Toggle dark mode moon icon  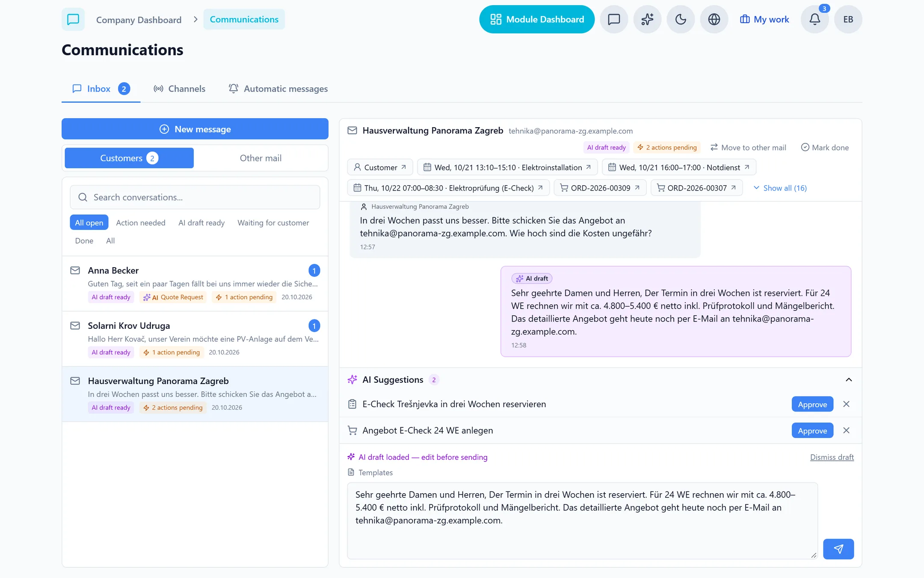pyautogui.click(x=681, y=19)
